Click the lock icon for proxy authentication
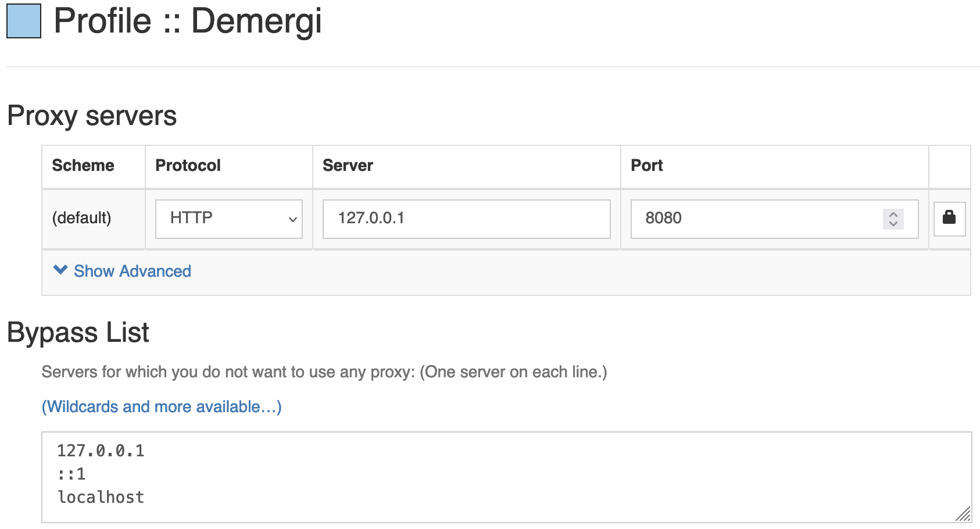Viewport: 980px width, 529px height. pyautogui.click(x=949, y=218)
